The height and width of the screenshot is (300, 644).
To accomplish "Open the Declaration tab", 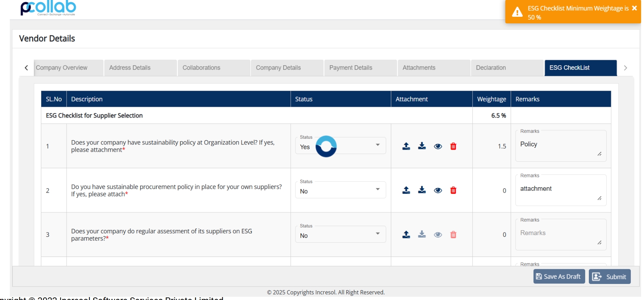I will [508, 68].
